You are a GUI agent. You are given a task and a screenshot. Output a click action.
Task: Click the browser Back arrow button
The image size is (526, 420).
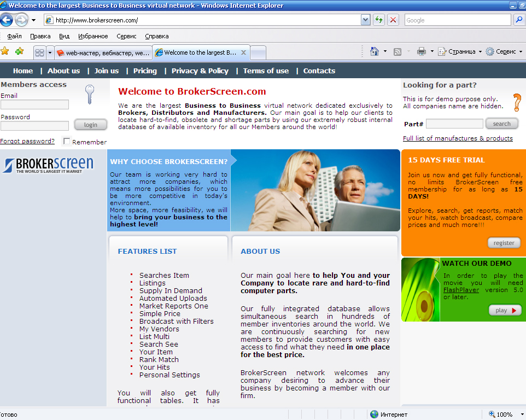[x=7, y=20]
